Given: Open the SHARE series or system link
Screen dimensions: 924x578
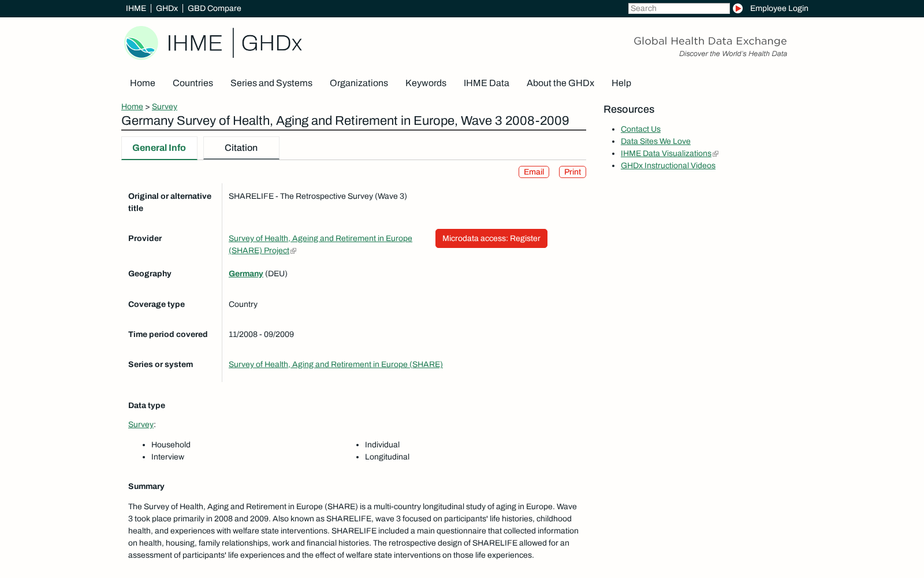Looking at the screenshot, I should [x=336, y=364].
